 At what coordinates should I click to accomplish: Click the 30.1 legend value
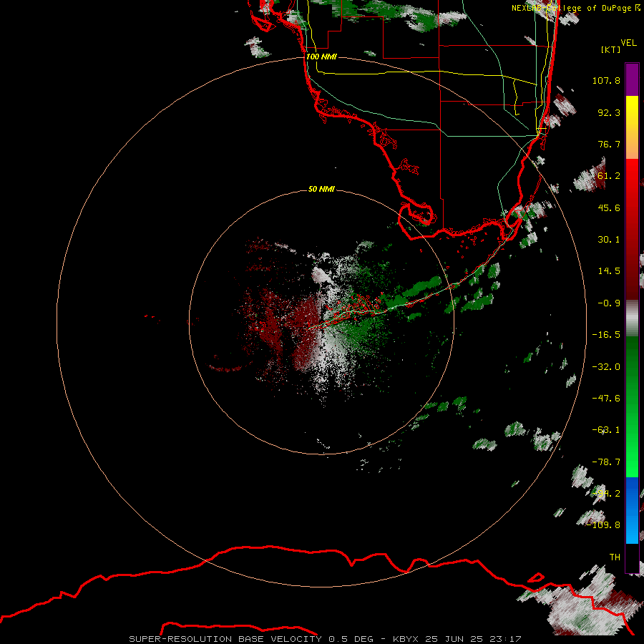pos(609,240)
